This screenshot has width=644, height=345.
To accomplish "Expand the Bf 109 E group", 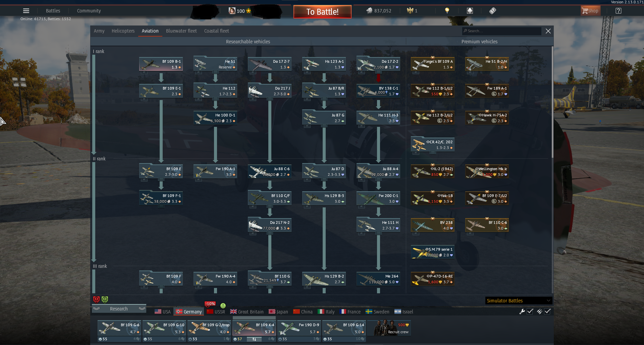I will pyautogui.click(x=161, y=180).
